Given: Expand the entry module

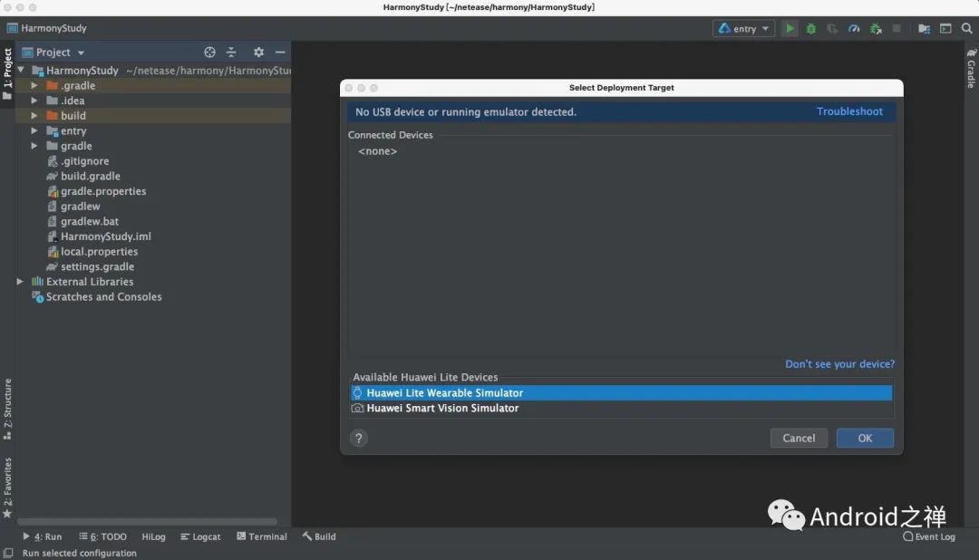Looking at the screenshot, I should (x=34, y=130).
